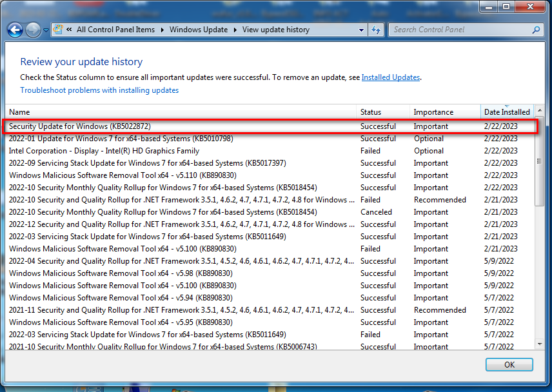Click the Control Panel icon in address bar

[58, 30]
